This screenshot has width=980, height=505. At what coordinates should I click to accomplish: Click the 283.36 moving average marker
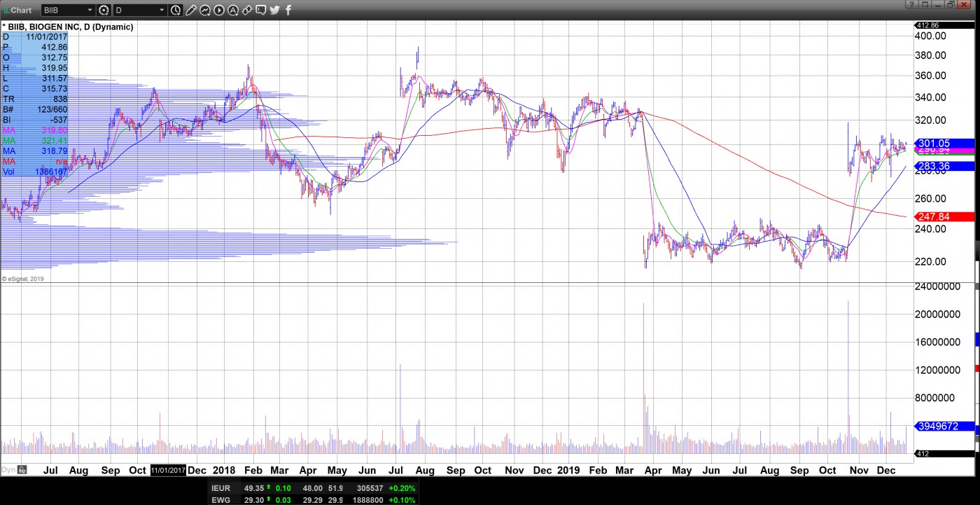click(944, 166)
